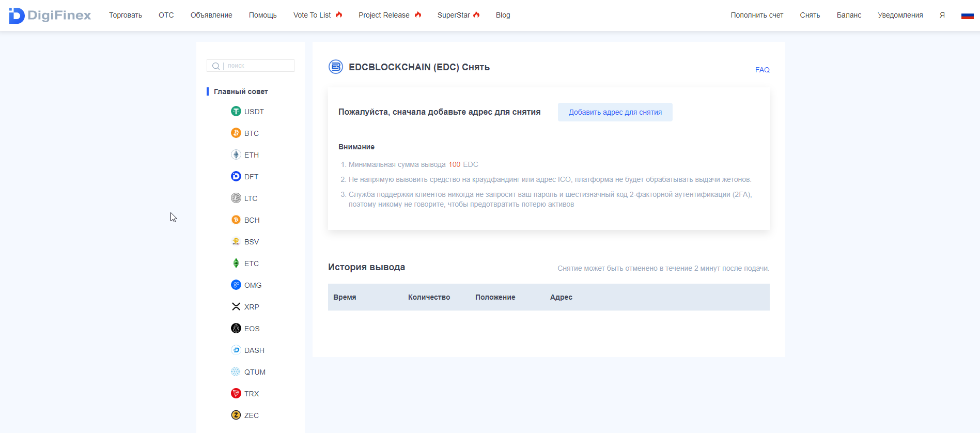Choose BSV label in the coin list

[252, 242]
